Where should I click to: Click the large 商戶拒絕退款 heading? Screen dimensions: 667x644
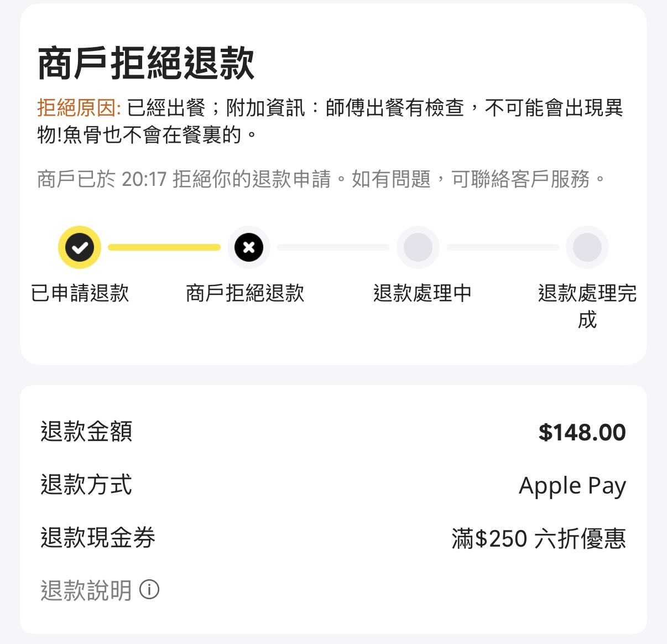(x=146, y=64)
